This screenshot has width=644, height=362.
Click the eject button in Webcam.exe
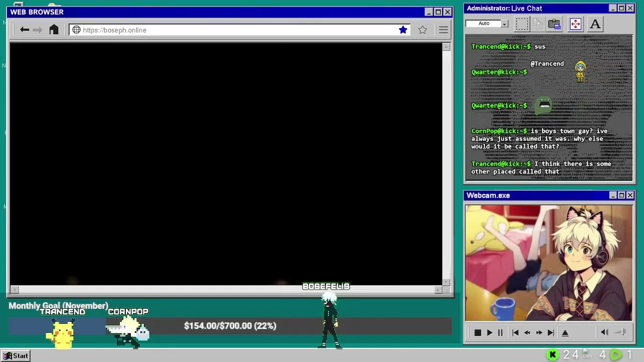point(565,332)
